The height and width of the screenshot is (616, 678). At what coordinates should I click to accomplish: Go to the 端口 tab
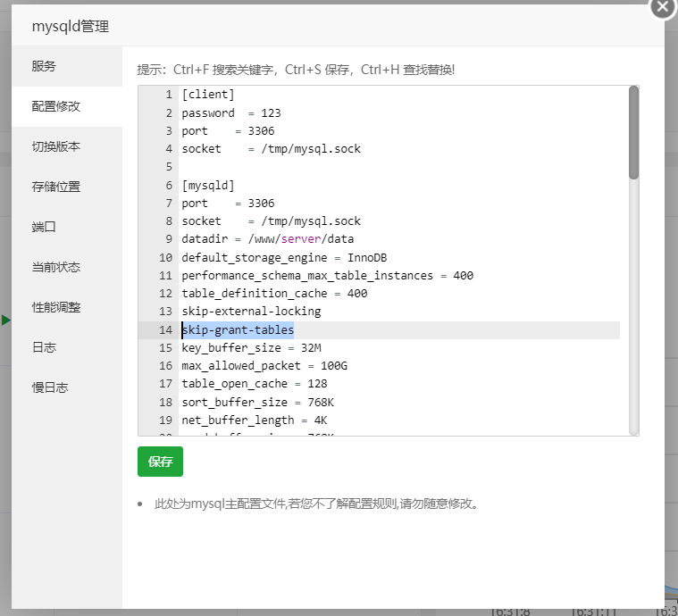point(67,227)
